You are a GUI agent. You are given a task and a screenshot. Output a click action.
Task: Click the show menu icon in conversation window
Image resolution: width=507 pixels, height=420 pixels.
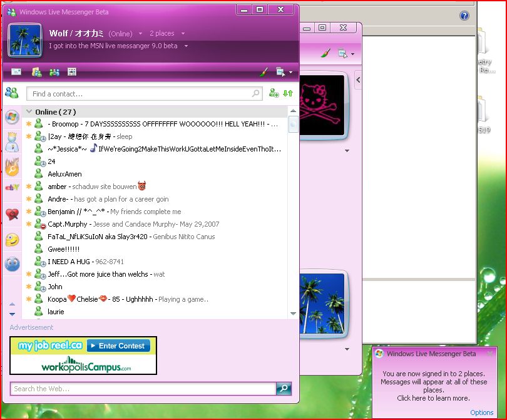coord(342,53)
